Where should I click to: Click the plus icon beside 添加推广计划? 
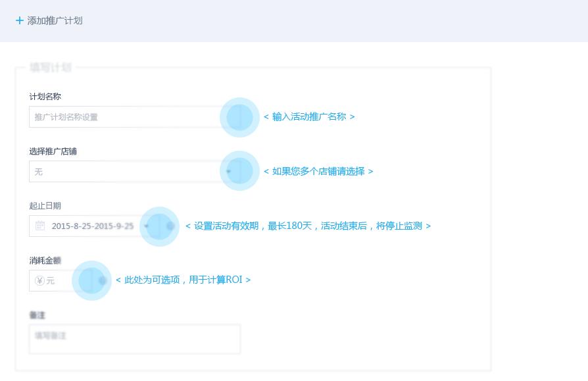pyautogui.click(x=20, y=20)
